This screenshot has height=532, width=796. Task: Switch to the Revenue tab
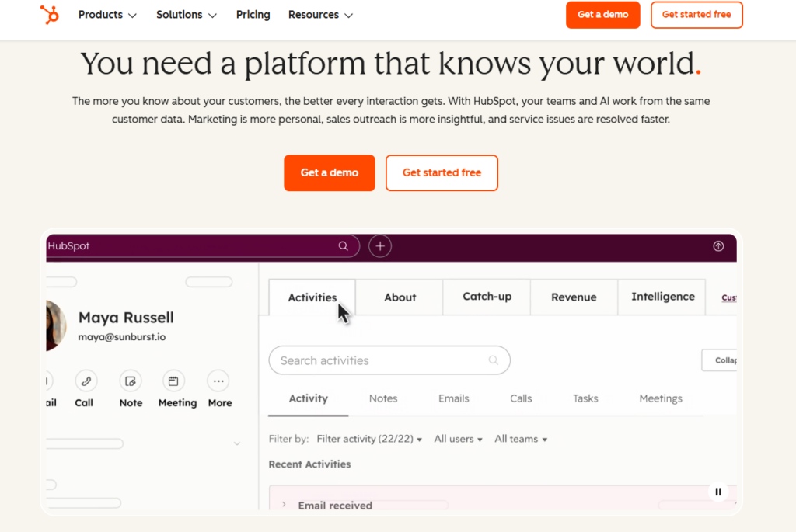pos(574,297)
